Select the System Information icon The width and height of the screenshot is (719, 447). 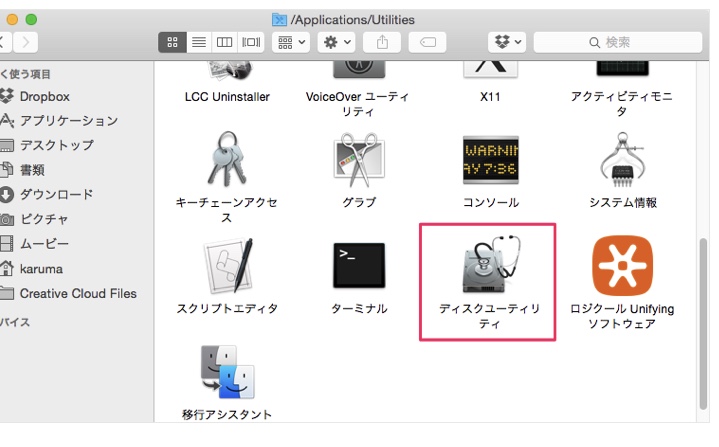pos(623,160)
